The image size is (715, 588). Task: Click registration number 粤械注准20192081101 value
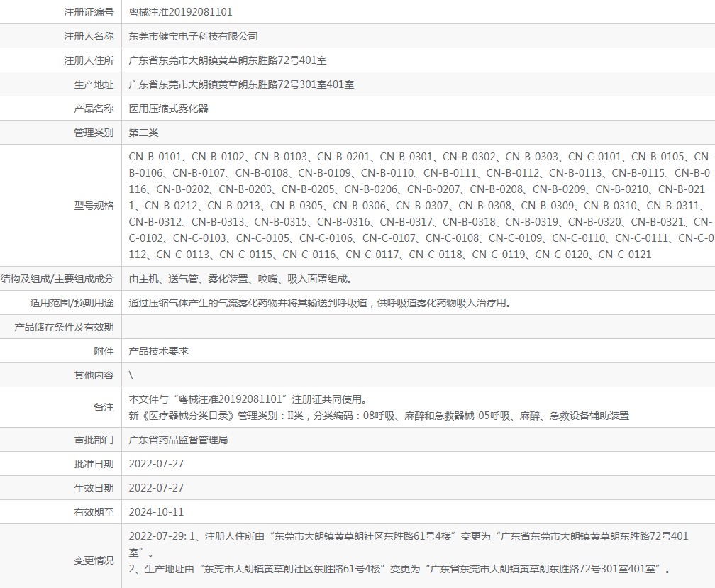pyautogui.click(x=180, y=12)
